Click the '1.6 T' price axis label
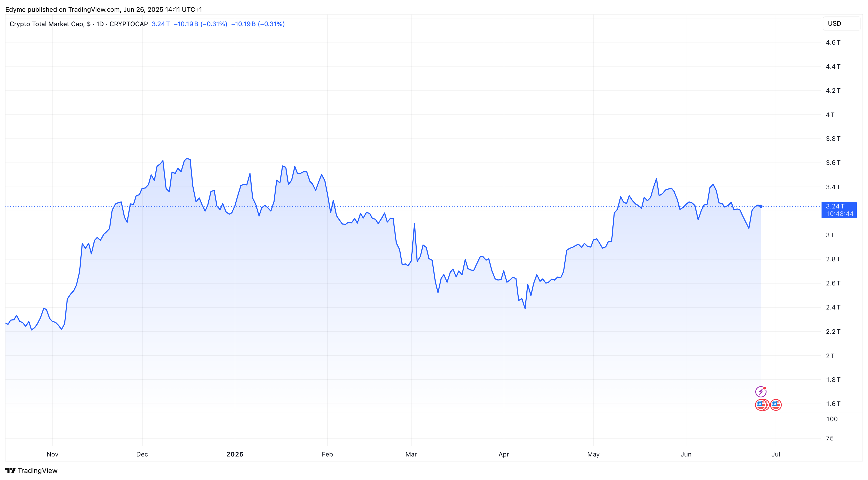This screenshot has height=480, width=868. 833,404
